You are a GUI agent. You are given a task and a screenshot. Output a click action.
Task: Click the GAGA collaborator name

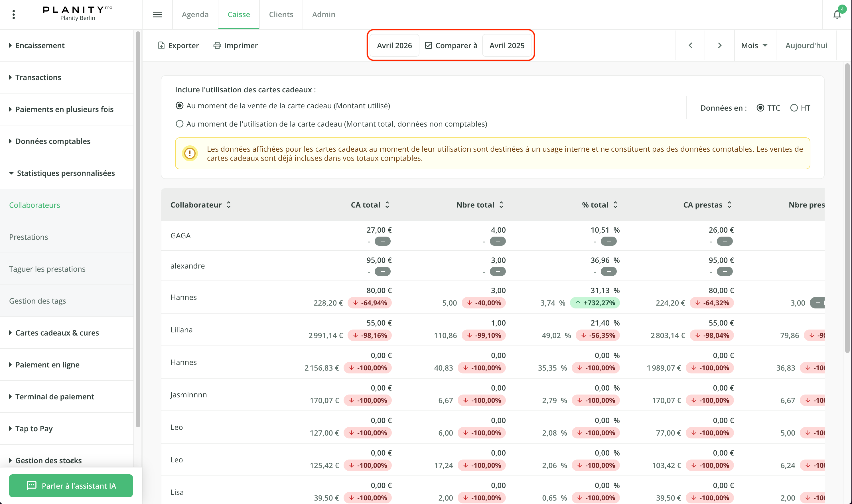click(x=180, y=236)
